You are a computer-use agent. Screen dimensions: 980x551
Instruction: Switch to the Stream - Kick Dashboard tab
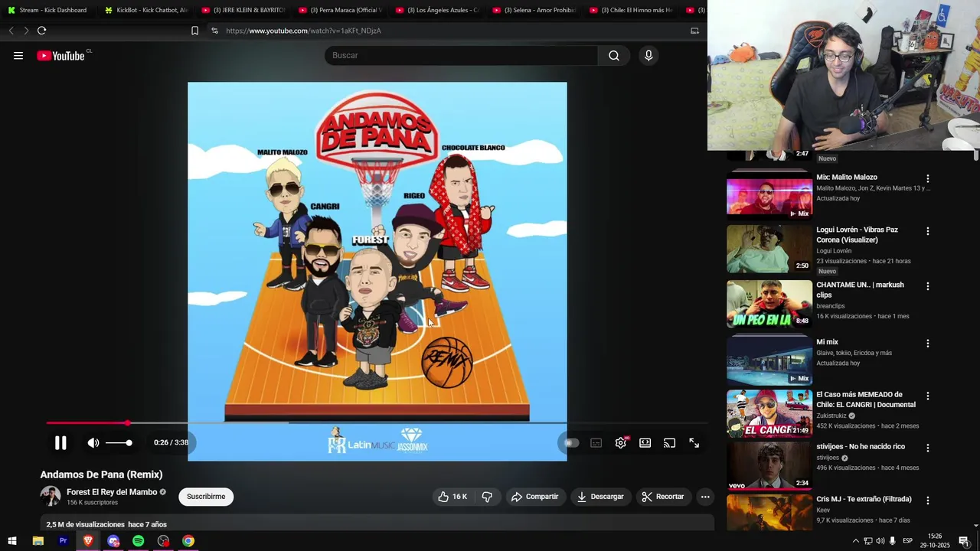click(47, 10)
